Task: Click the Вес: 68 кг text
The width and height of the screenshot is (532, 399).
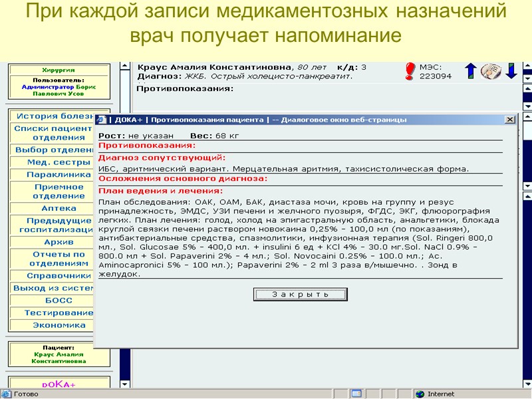Action: [x=214, y=136]
